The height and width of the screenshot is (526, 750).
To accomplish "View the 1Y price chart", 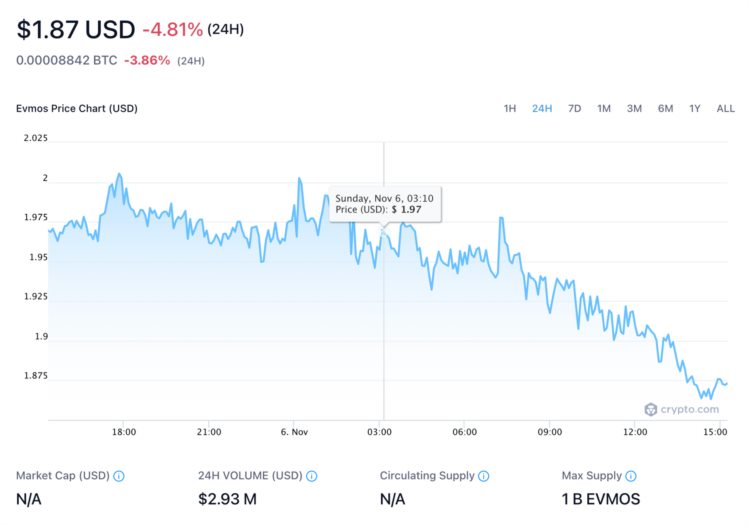I will pyautogui.click(x=695, y=108).
